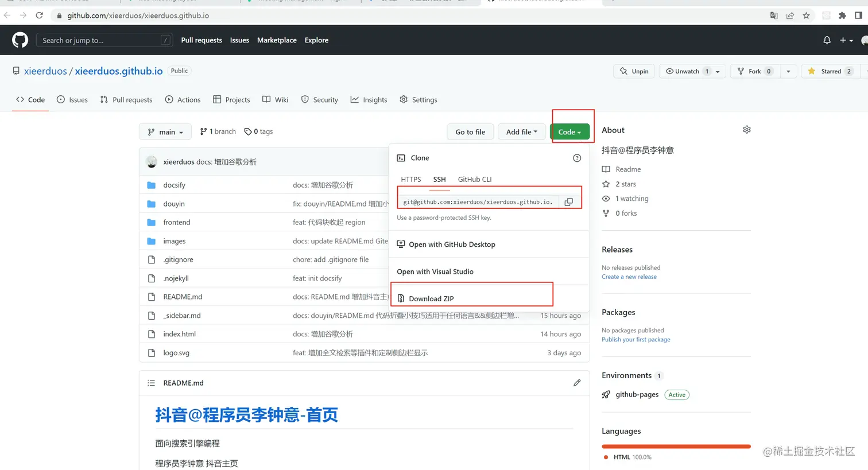This screenshot has width=868, height=470.
Task: Unpin this repository
Action: pos(634,71)
